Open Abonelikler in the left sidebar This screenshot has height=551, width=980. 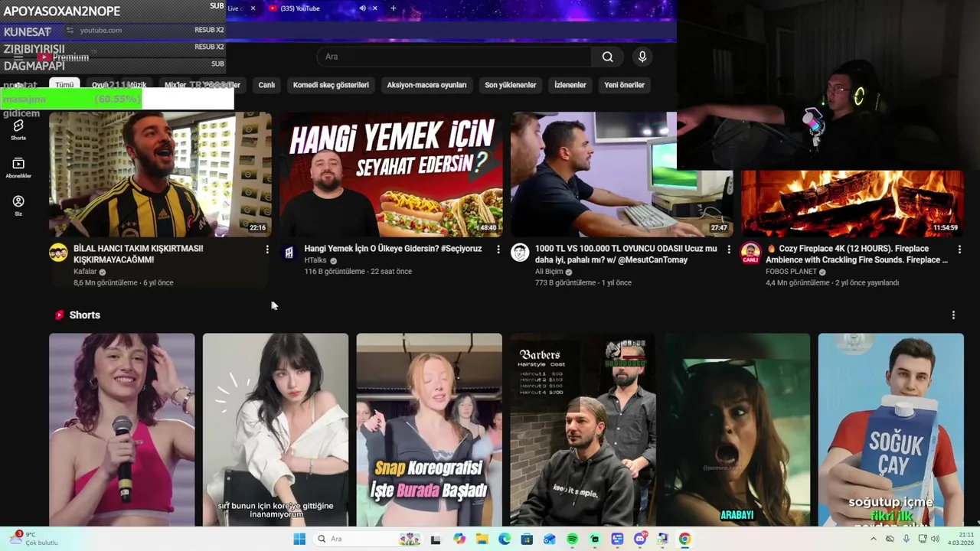(x=18, y=168)
